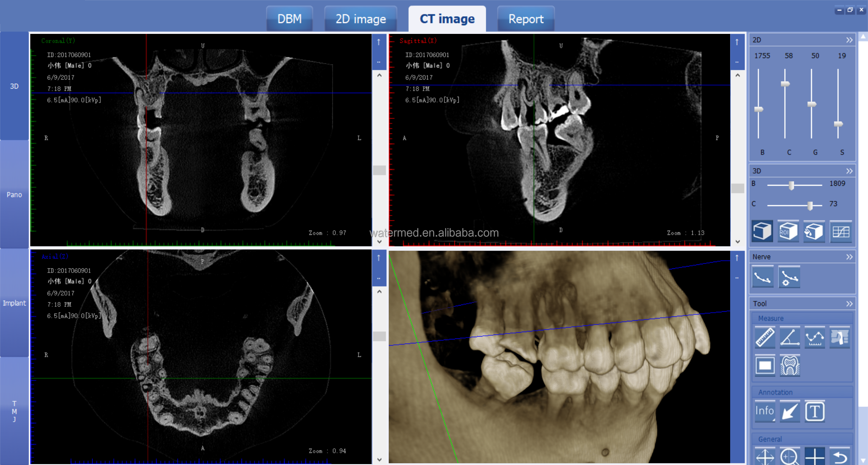Viewport: 868px width, 465px height.
Task: Click the undo reset arrow in General
Action: pos(840,456)
